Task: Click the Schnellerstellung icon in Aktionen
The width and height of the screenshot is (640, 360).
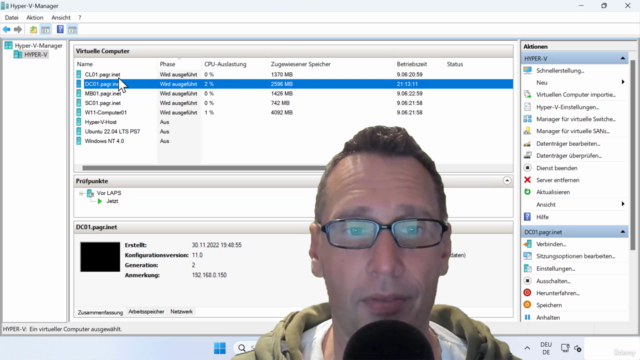Action: coord(527,70)
